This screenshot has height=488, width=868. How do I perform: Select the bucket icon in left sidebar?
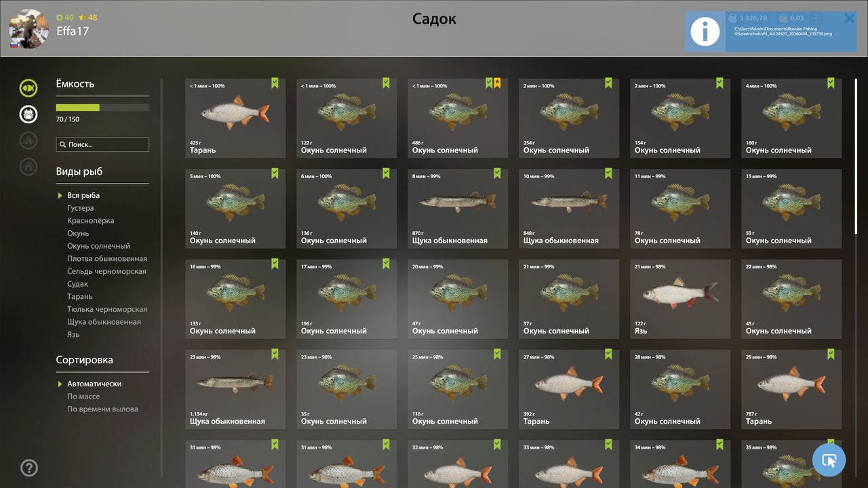tap(28, 114)
